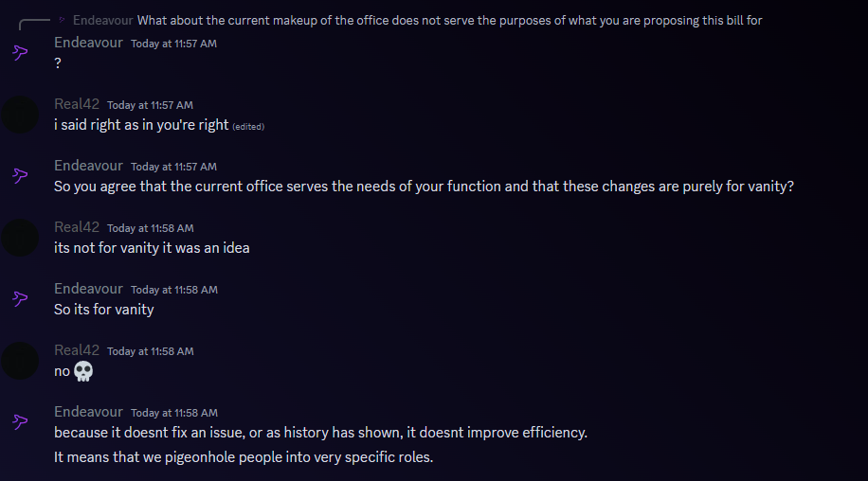Open Endeavour's avatar beside the "?" message

tap(20, 53)
